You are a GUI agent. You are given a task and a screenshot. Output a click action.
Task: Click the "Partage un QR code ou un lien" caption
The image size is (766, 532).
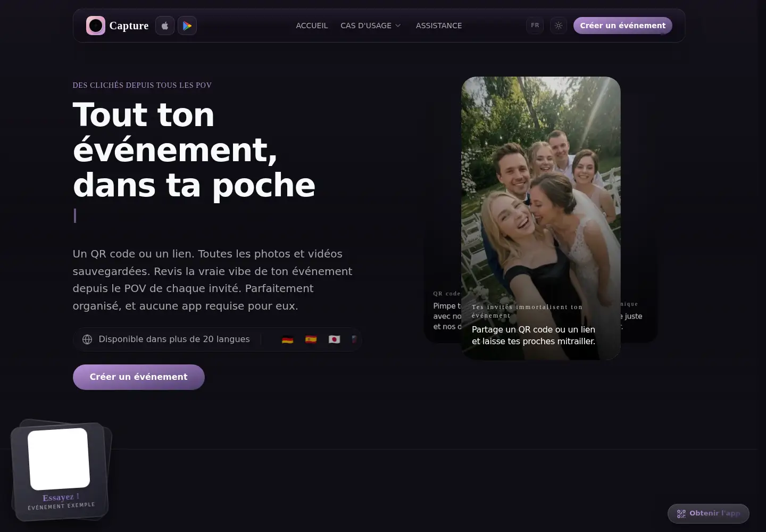(x=534, y=335)
